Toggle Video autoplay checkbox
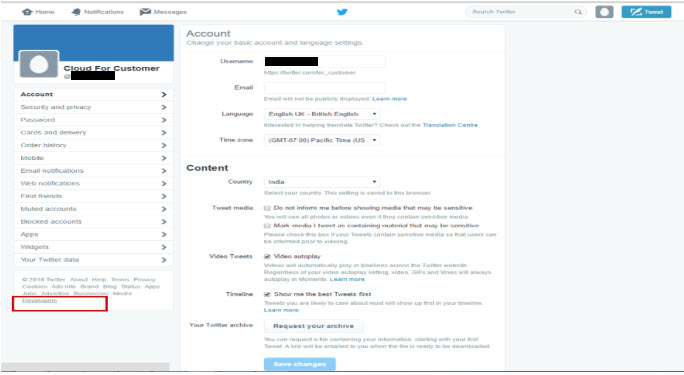 point(267,256)
